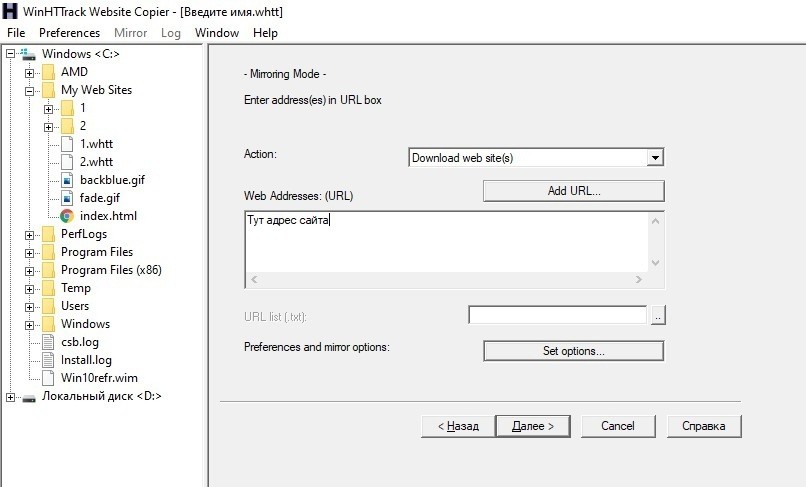This screenshot has width=806, height=487.
Task: Collapse the Windows C: drive node
Action: tap(10, 53)
